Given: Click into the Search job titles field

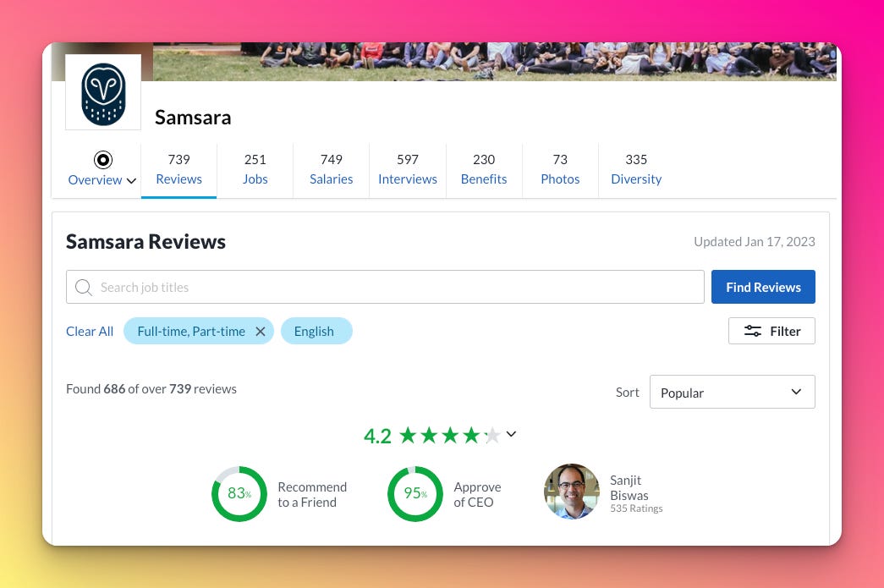Looking at the screenshot, I should [x=385, y=287].
